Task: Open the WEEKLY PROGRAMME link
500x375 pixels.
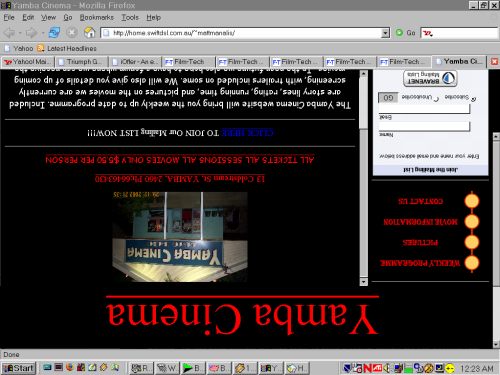Action: 420,263
